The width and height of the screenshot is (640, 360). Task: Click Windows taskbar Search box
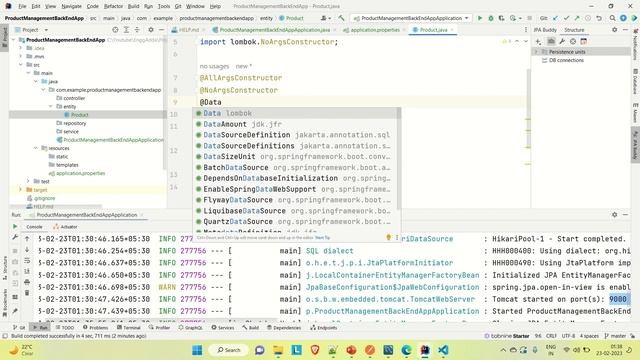228,350
